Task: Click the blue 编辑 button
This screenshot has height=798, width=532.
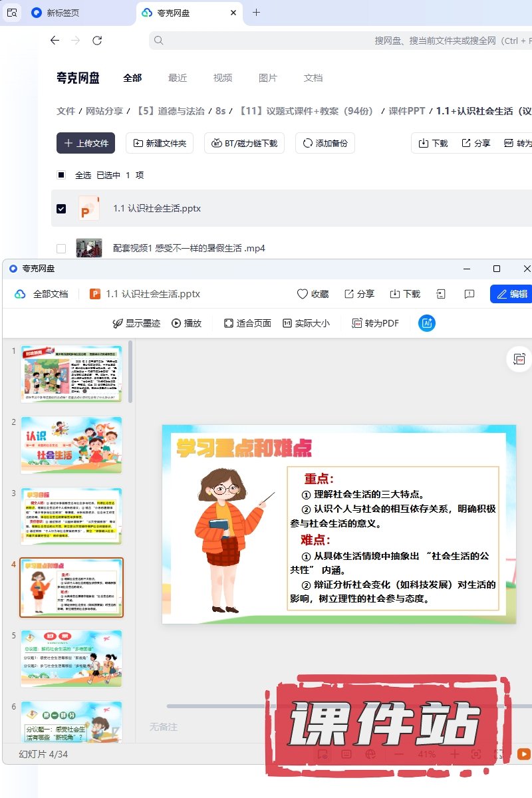Action: (x=511, y=294)
